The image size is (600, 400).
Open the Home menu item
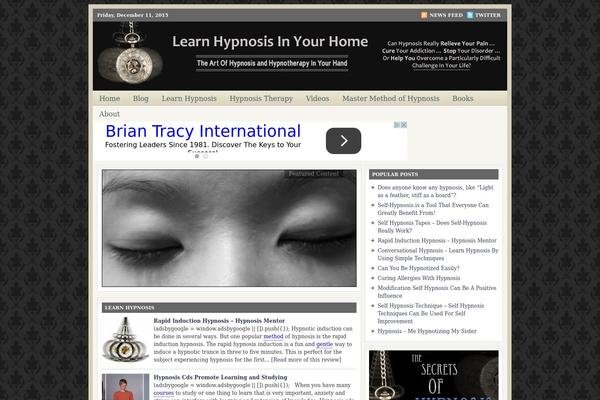click(x=109, y=99)
